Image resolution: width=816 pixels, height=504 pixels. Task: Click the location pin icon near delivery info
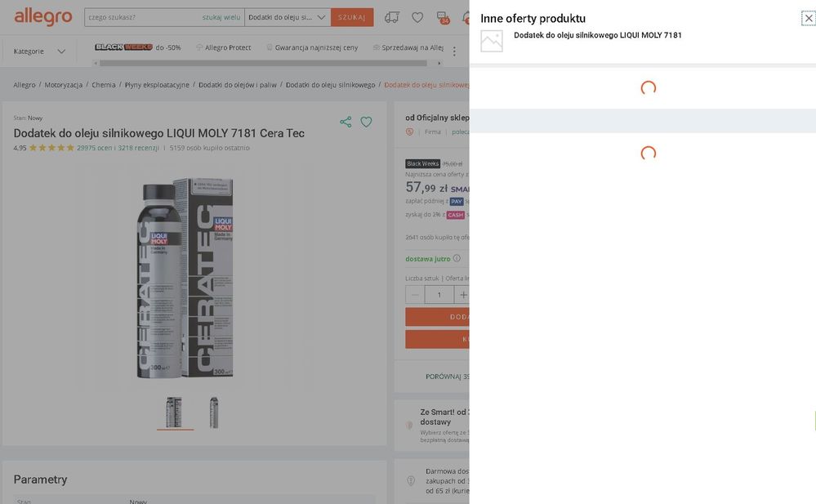(x=411, y=480)
